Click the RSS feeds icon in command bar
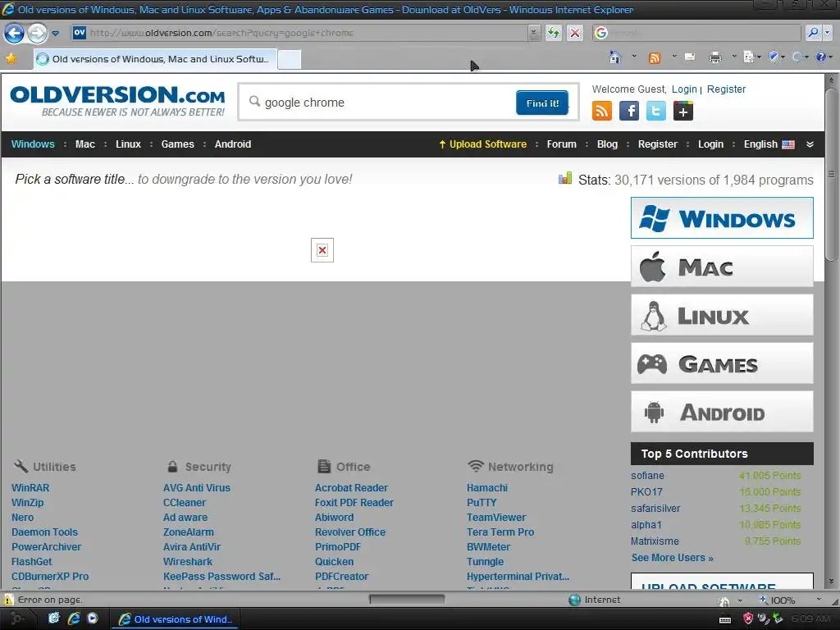840x630 pixels. [x=654, y=57]
